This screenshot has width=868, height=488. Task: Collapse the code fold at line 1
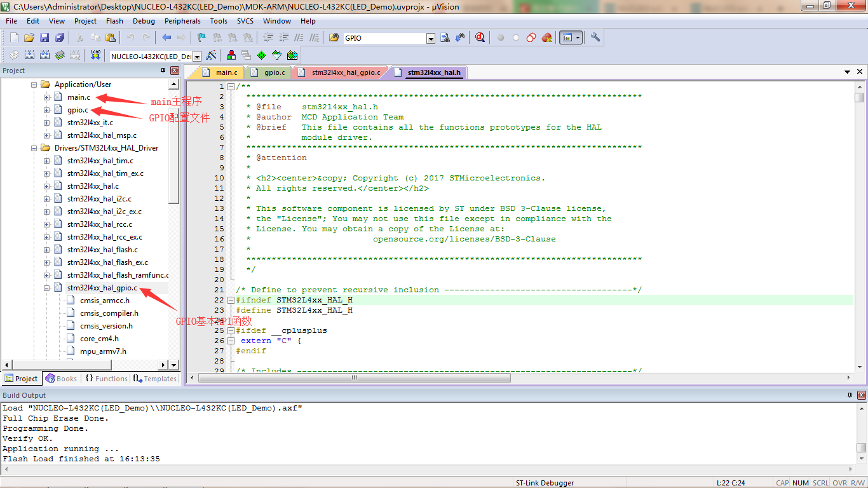pos(231,86)
